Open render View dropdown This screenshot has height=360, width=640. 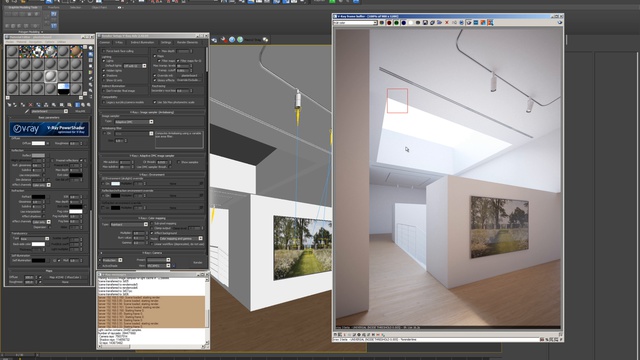pos(159,266)
